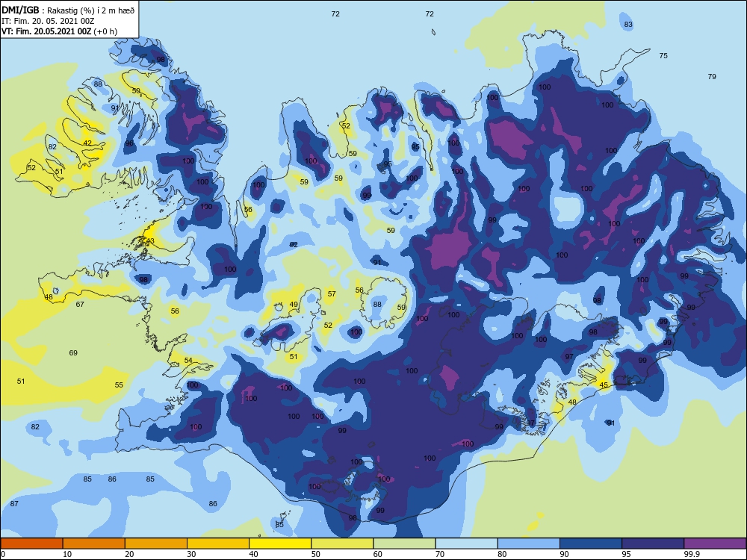Click the humidity value 67 over the sea
747x560 pixels.
[x=80, y=304]
